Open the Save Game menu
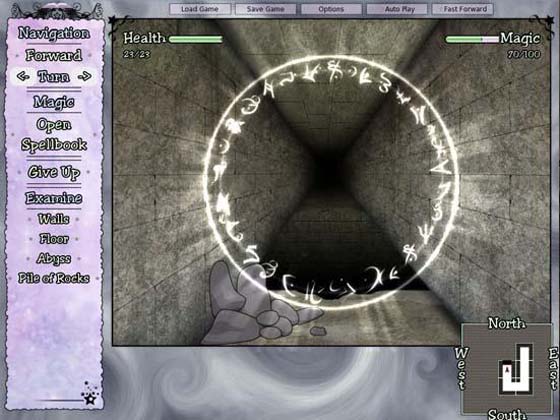Viewport: 560px width, 420px height. (265, 9)
